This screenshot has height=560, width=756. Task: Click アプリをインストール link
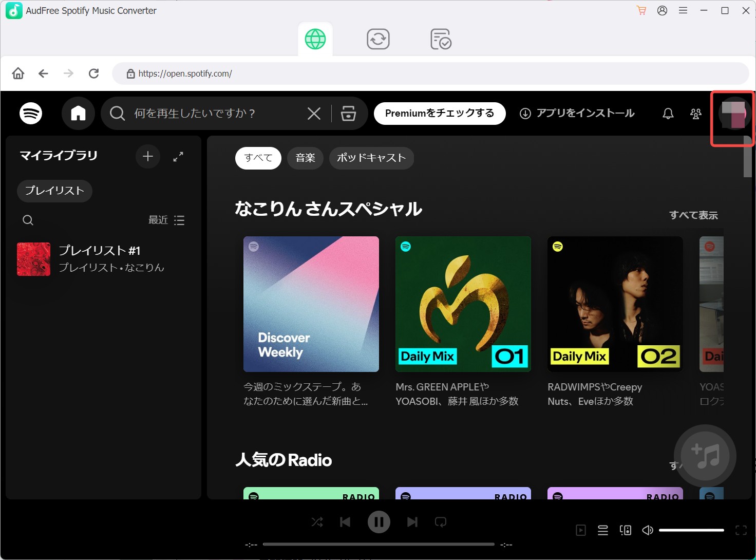click(x=577, y=113)
